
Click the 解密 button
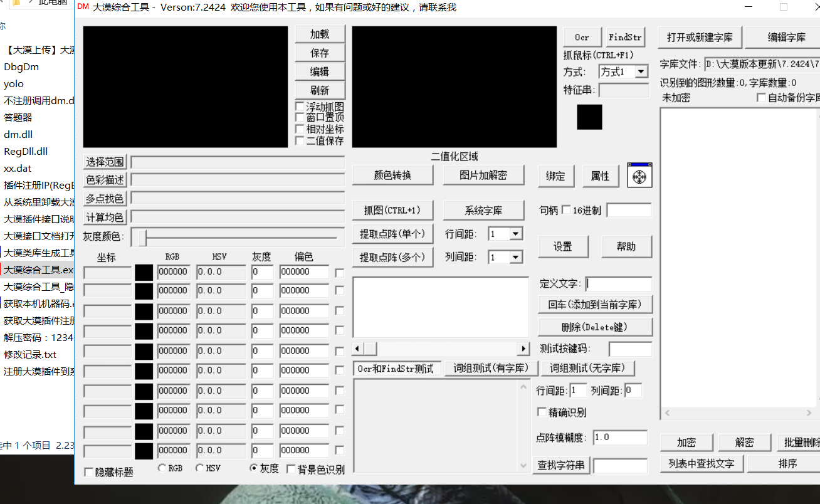click(x=745, y=443)
